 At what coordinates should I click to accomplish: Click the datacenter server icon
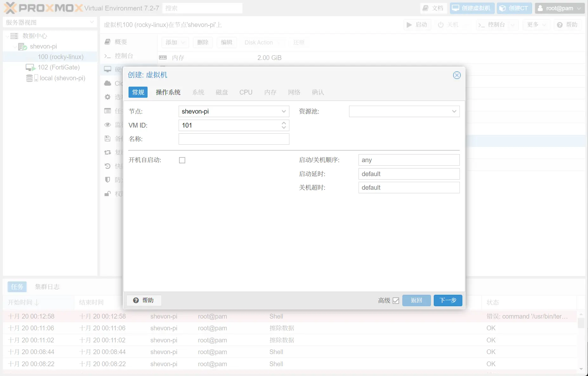[x=14, y=36]
